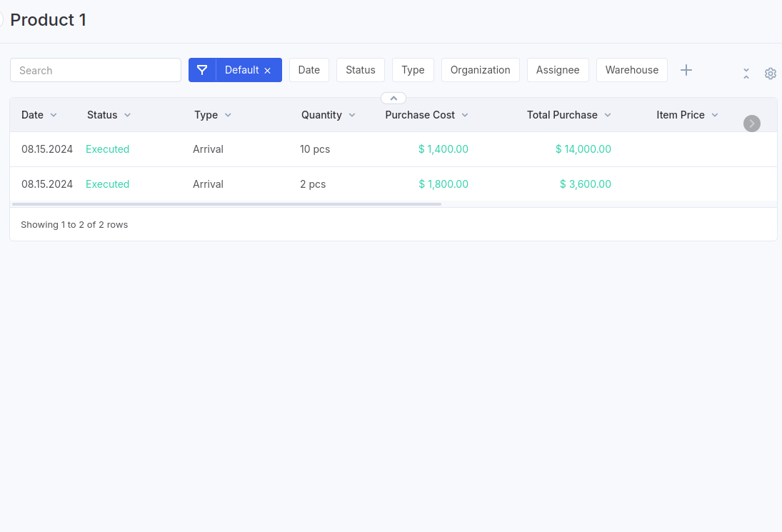Click Executed status in the 10 pcs row
Screen dimensions: 782x532
[x=107, y=149]
